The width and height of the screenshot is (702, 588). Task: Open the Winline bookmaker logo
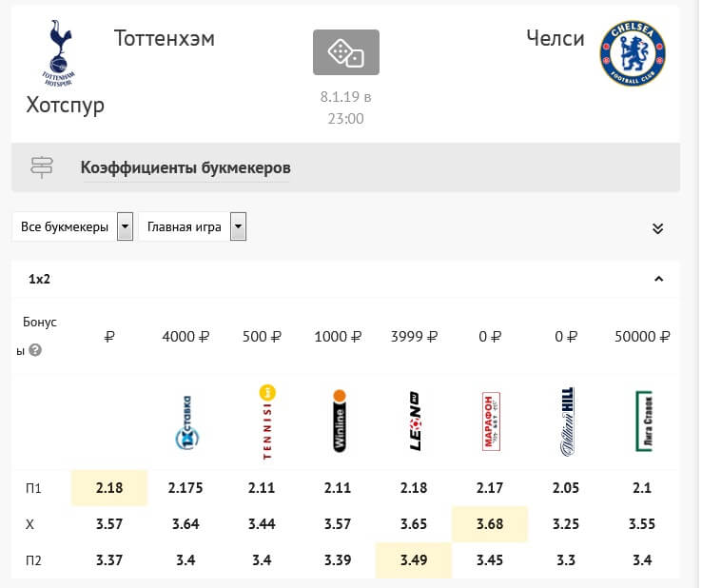tap(340, 421)
